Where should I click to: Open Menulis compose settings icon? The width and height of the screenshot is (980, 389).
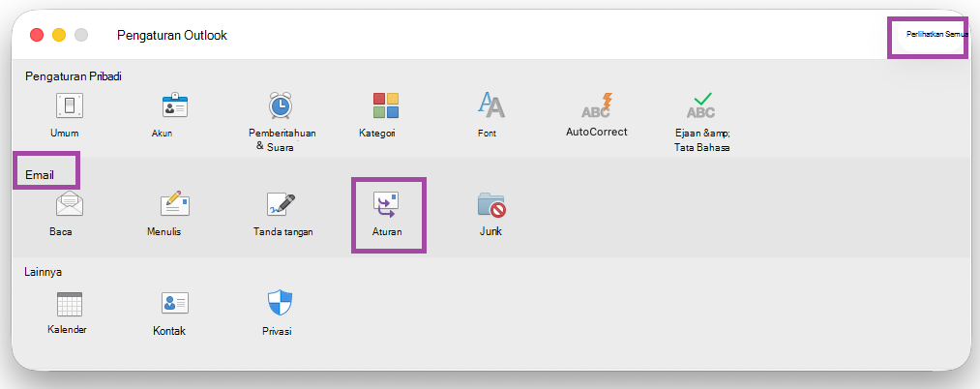174,204
